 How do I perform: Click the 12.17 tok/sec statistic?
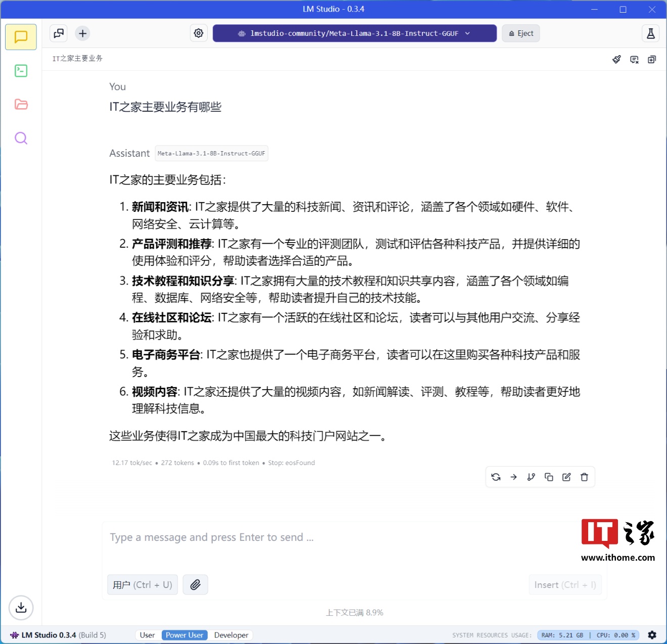point(132,463)
